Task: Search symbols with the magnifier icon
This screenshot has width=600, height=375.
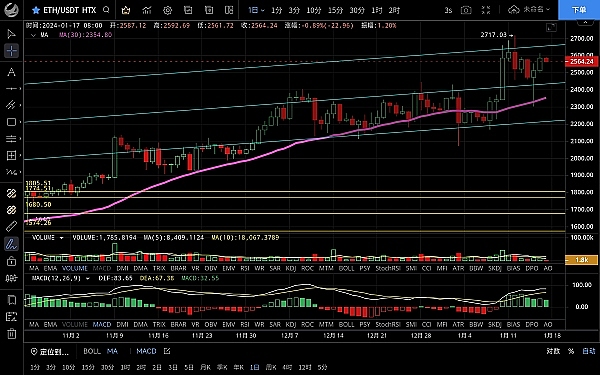Action: coord(106,10)
